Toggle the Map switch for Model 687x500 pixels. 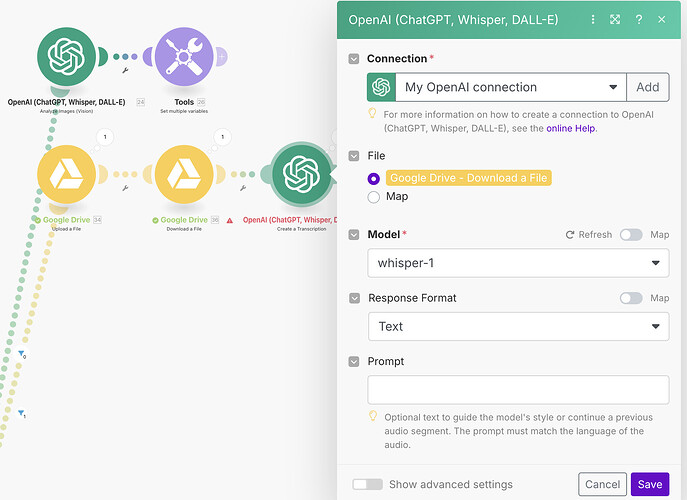pos(631,235)
